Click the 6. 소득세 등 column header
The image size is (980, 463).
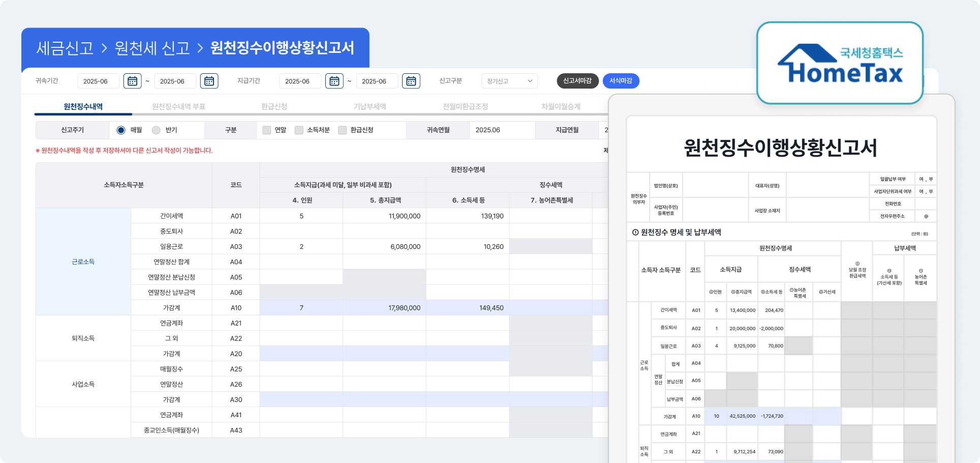tap(469, 200)
